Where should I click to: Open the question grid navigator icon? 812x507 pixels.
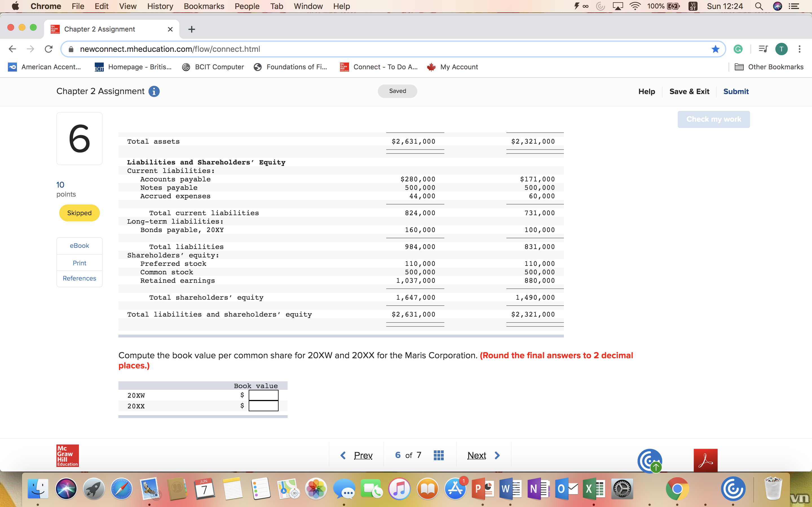pyautogui.click(x=438, y=455)
